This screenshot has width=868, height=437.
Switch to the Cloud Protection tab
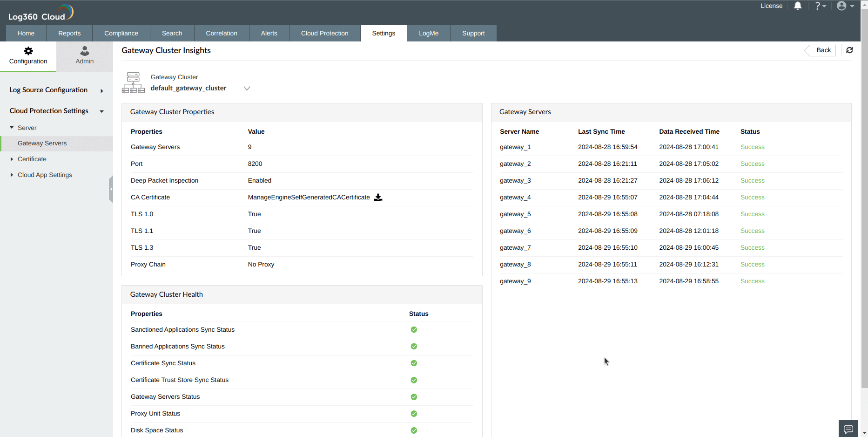324,33
